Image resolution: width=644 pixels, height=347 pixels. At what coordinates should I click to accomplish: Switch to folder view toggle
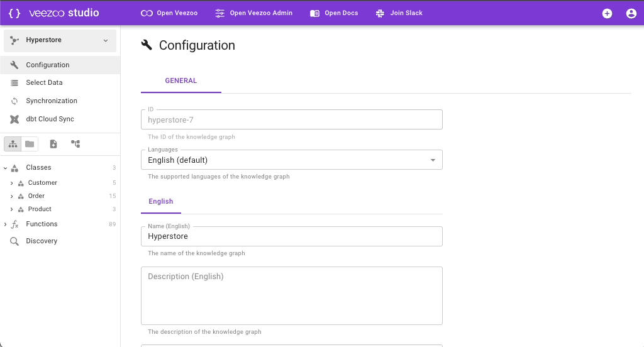pos(30,144)
